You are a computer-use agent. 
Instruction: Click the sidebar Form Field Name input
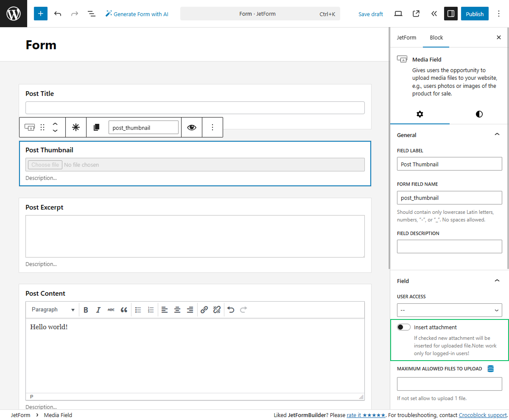click(x=450, y=198)
